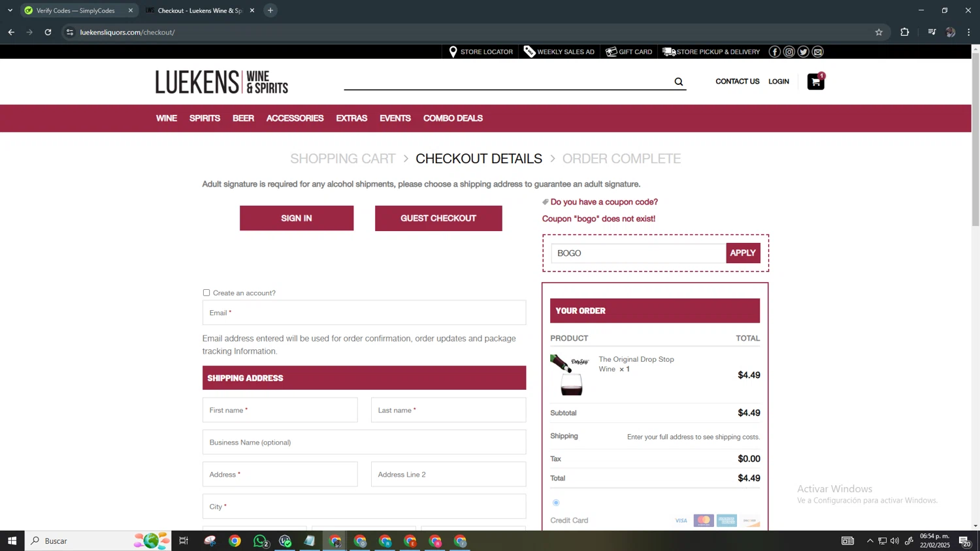Open tab search dropdown arrow
Screen dimensions: 980x551
[10, 10]
